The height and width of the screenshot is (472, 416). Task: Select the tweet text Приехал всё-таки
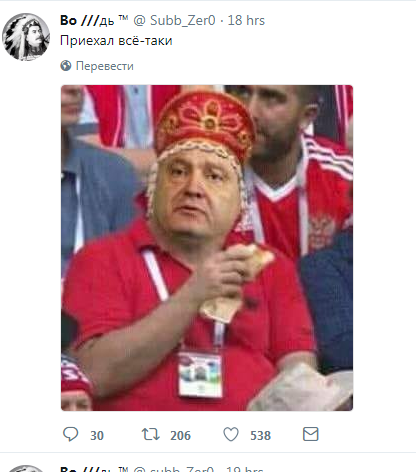[x=116, y=41]
